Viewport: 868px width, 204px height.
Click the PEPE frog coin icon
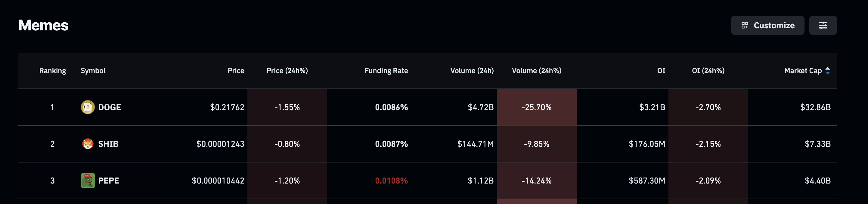point(88,181)
